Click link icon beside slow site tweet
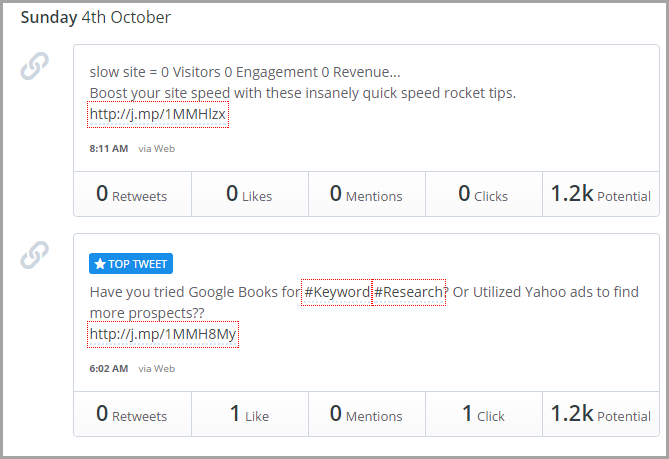This screenshot has height=459, width=669. (x=35, y=66)
